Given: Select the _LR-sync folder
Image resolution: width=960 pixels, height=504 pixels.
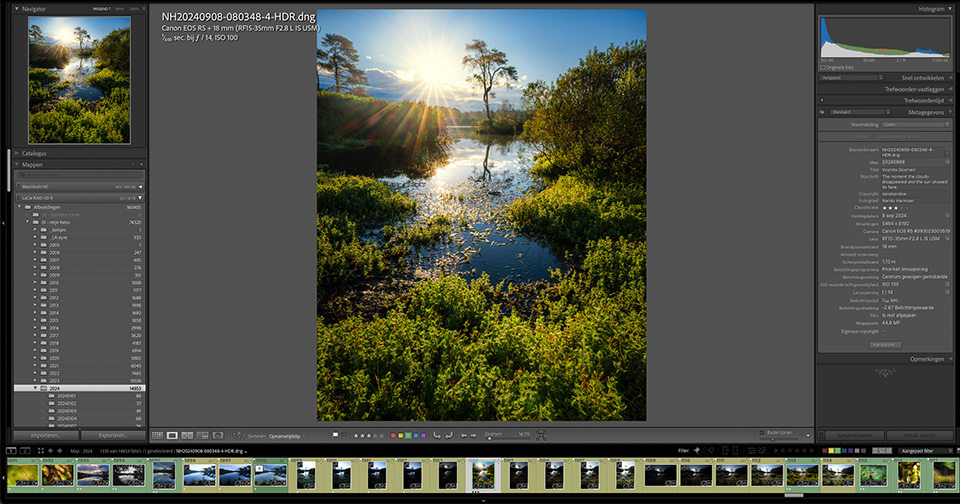Looking at the screenshot, I should [80, 237].
